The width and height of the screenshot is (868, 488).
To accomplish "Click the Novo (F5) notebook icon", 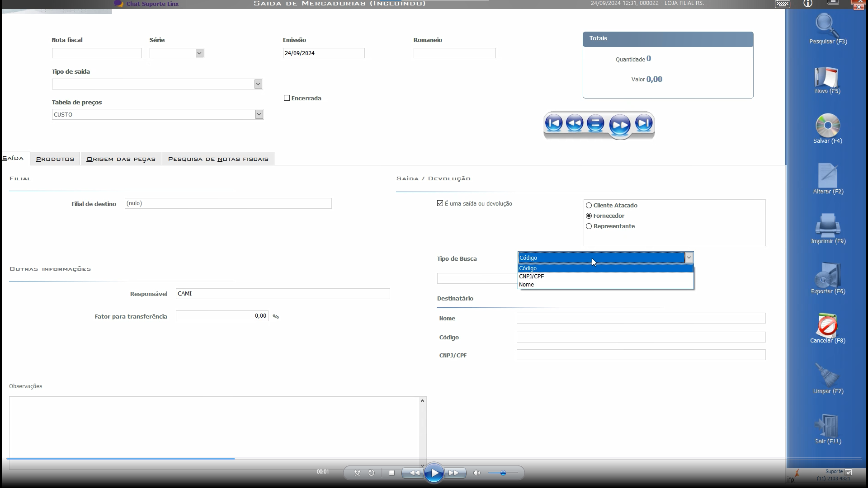I will click(827, 77).
